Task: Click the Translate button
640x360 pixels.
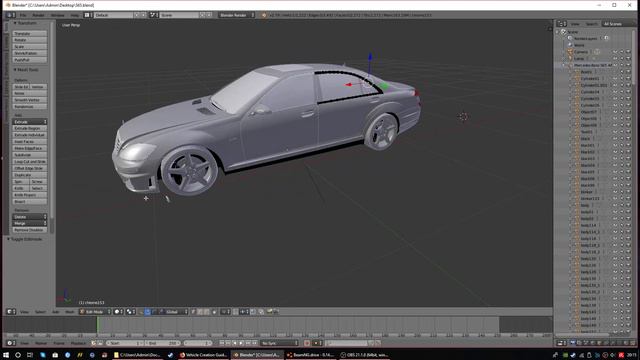Action: (30, 33)
